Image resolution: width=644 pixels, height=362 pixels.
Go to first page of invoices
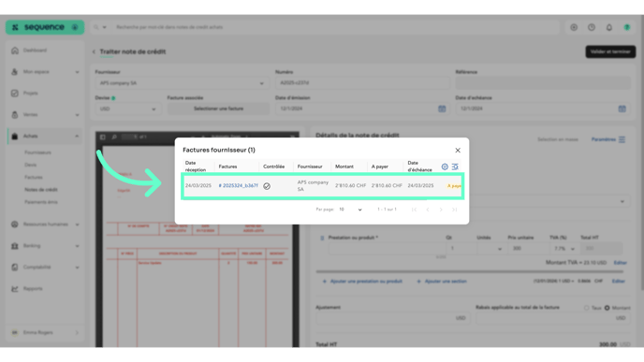pos(414,210)
